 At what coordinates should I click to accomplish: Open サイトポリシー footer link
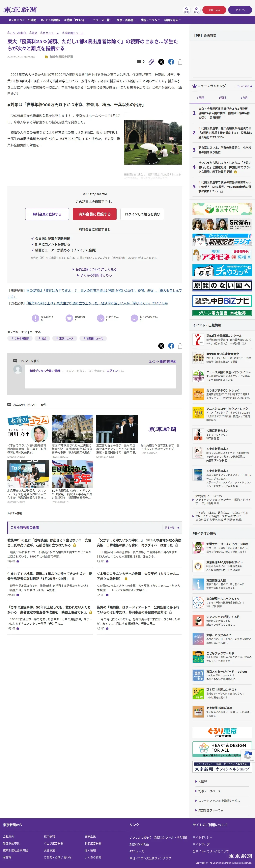click(x=202, y=837)
